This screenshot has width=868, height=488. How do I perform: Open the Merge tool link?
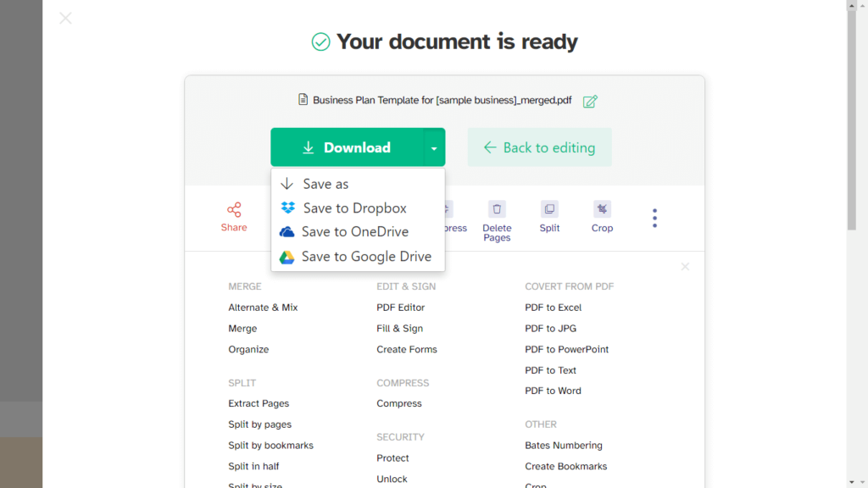[242, 329]
